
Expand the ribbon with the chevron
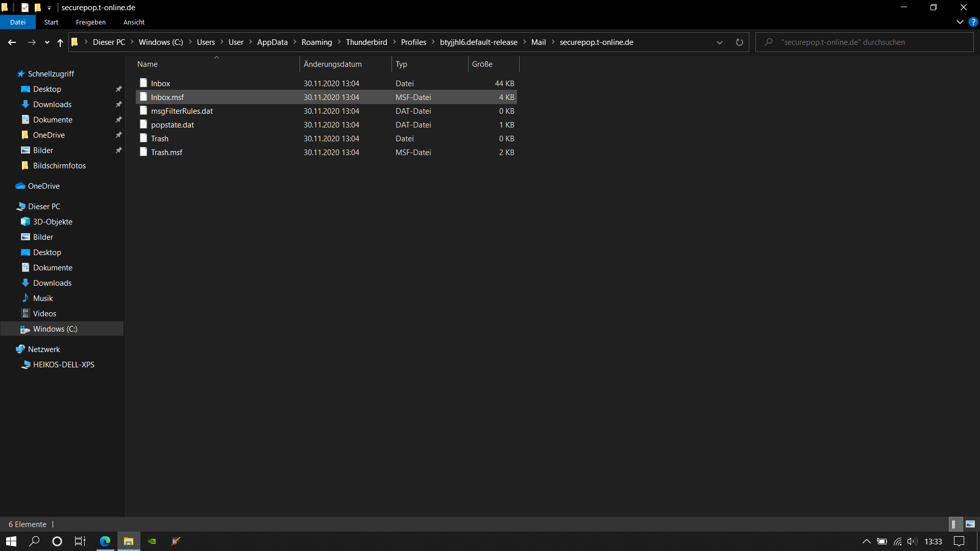pyautogui.click(x=960, y=22)
